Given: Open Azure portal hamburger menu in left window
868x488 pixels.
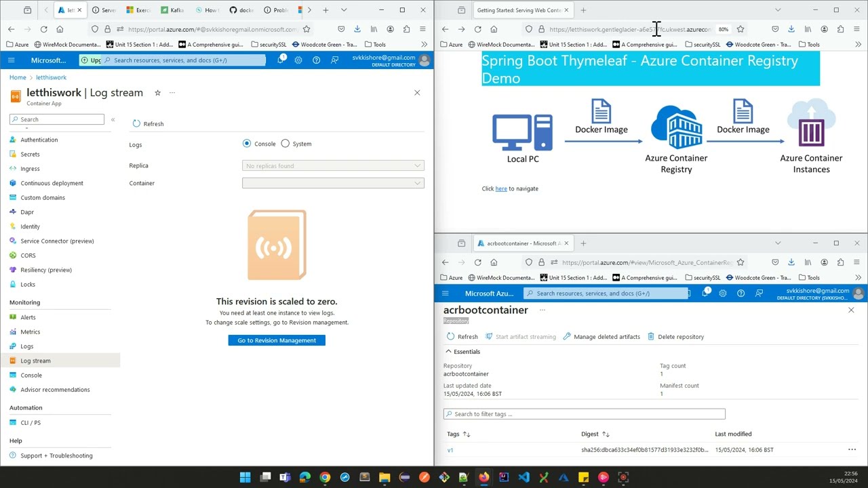Looking at the screenshot, I should coord(11,60).
